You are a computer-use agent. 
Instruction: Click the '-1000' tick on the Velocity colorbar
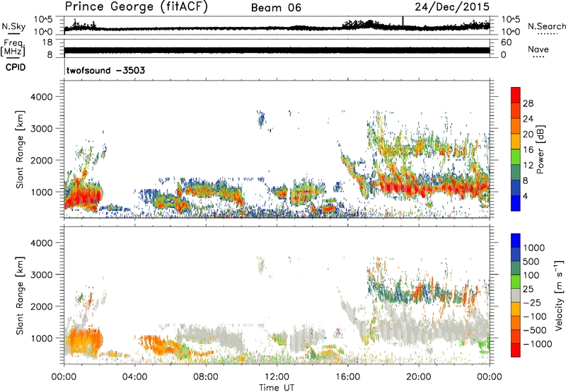538,344
